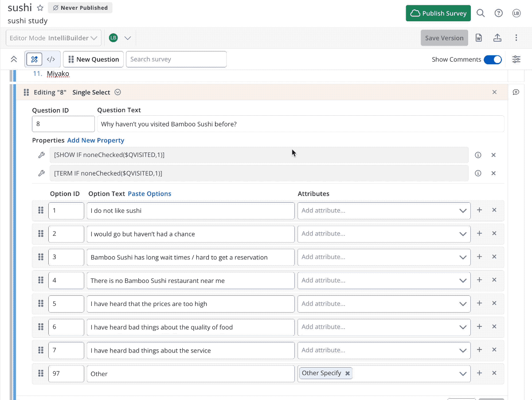Open attribute dropdown for option 2

463,234
